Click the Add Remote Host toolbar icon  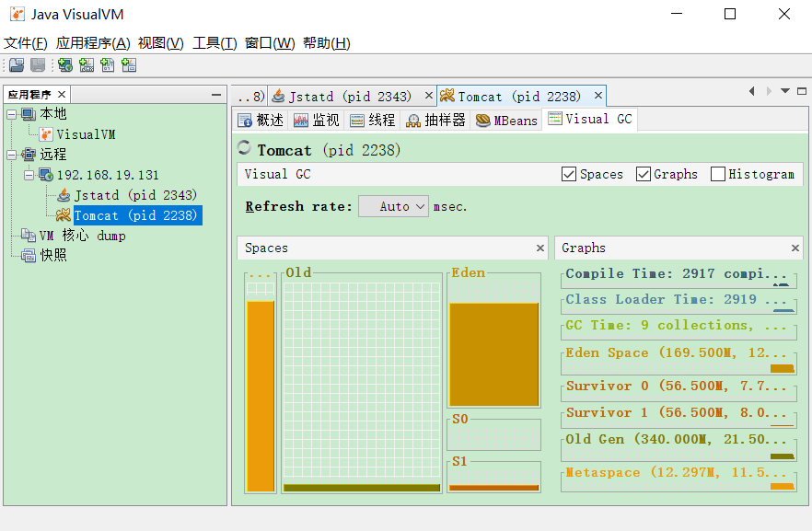(x=65, y=65)
